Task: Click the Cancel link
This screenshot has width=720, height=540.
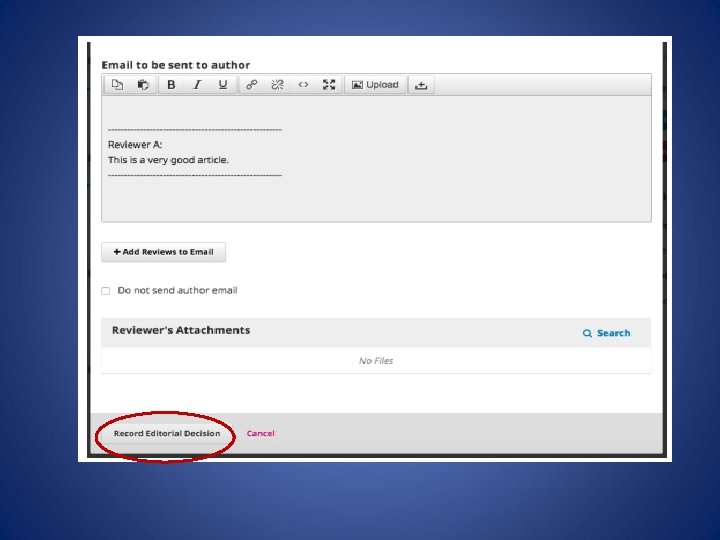Action: 260,433
